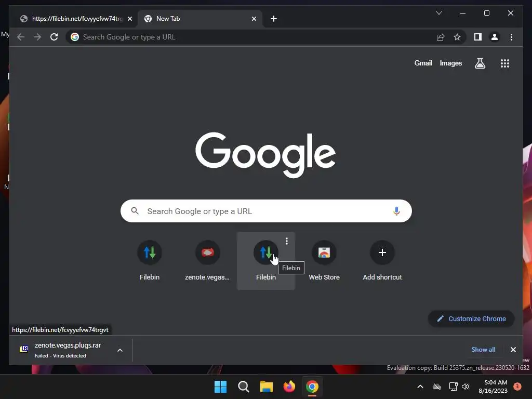The width and height of the screenshot is (532, 399).
Task: Open the Windows Start menu
Action: [x=220, y=387]
